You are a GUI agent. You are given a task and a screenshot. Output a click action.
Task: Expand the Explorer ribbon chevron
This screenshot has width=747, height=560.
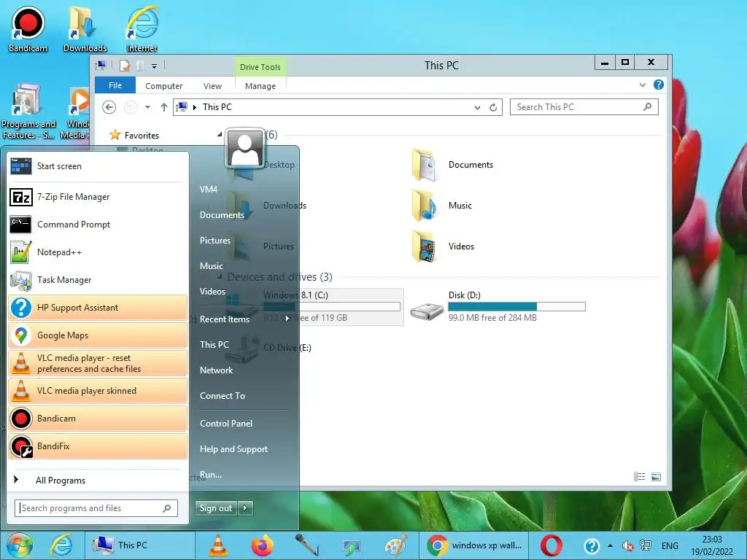click(x=643, y=85)
